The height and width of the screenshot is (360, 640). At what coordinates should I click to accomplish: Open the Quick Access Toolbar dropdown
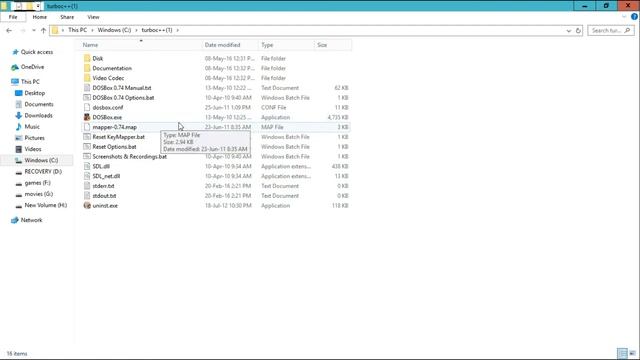click(x=38, y=6)
